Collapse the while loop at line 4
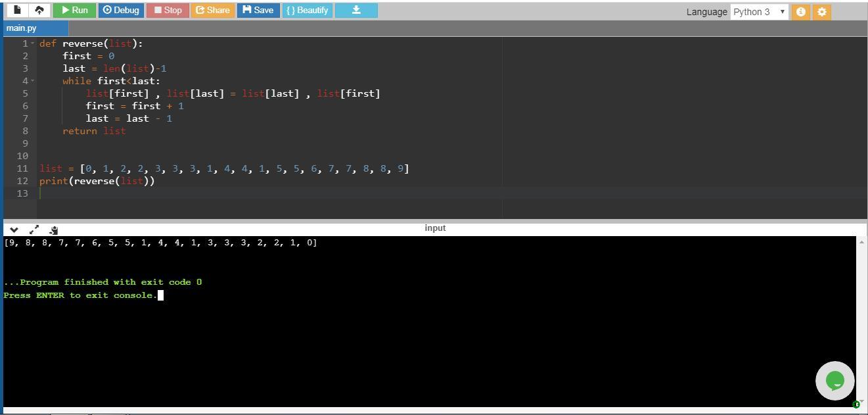The image size is (868, 415). point(33,81)
